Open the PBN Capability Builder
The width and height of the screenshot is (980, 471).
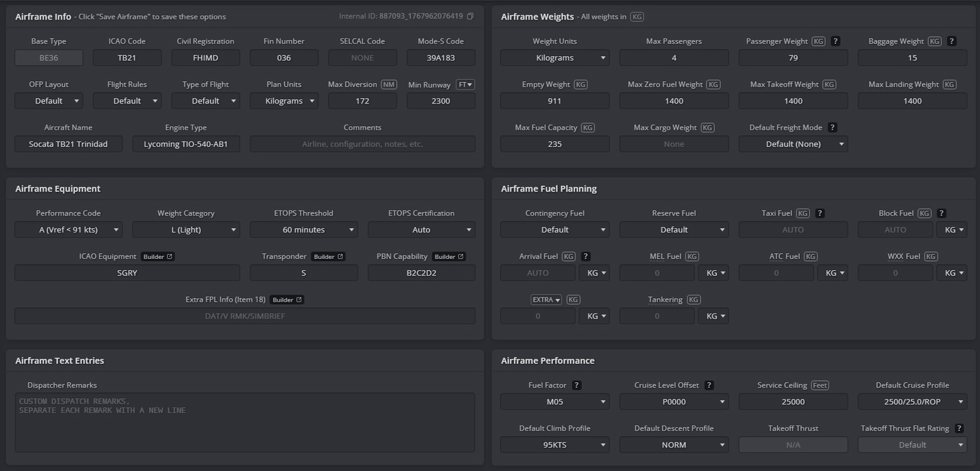(x=449, y=257)
